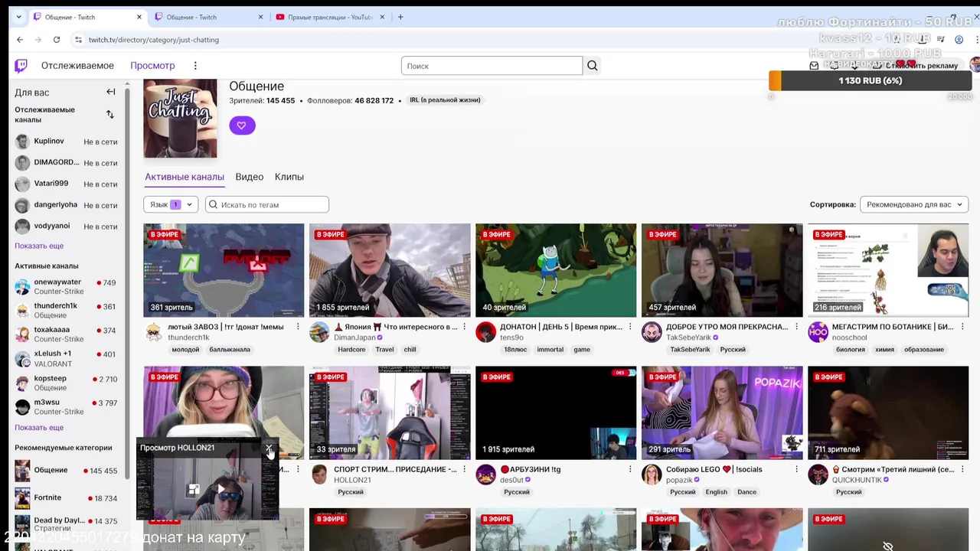
Task: Click the Hardcore tag under DimanJapan
Action: pos(352,350)
